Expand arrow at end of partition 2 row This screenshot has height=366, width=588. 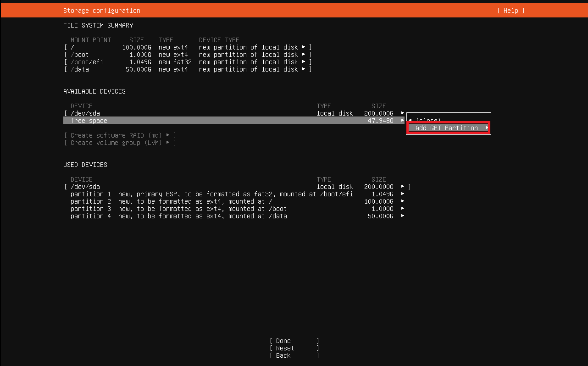[403, 201]
